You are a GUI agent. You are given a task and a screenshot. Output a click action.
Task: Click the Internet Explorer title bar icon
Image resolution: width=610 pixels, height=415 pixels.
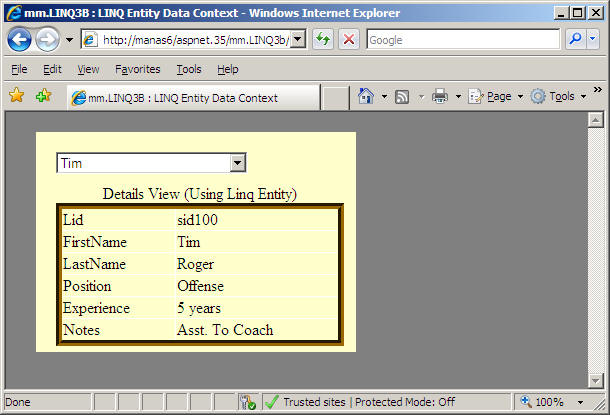[x=14, y=13]
